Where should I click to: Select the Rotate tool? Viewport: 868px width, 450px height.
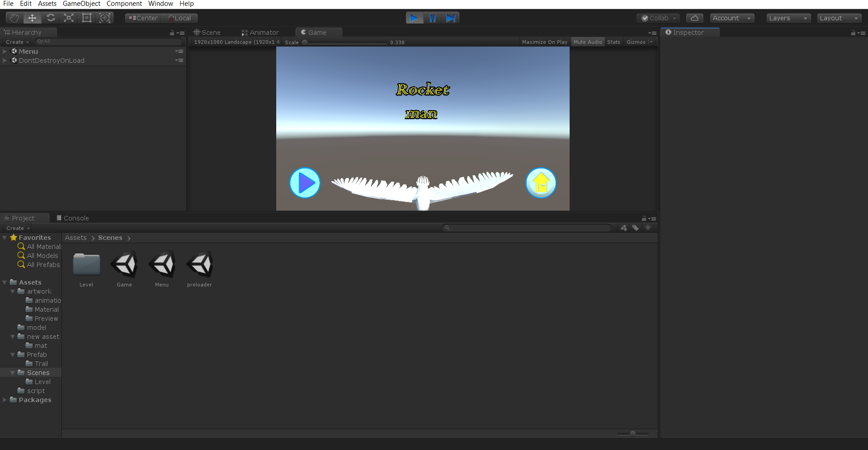(x=50, y=18)
